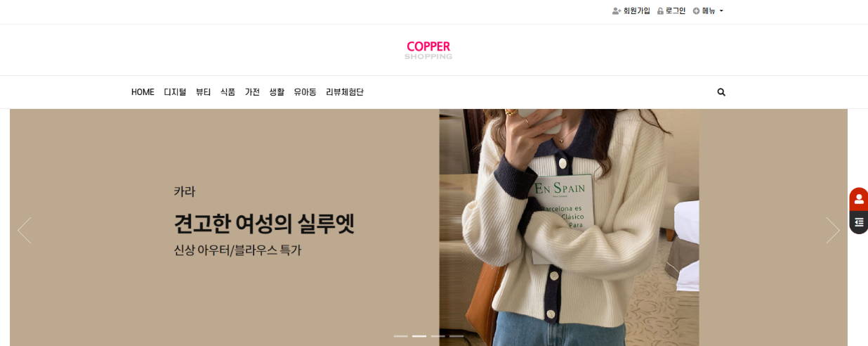The image size is (868, 346).
Task: Open the 생활 category
Action: pos(277,92)
